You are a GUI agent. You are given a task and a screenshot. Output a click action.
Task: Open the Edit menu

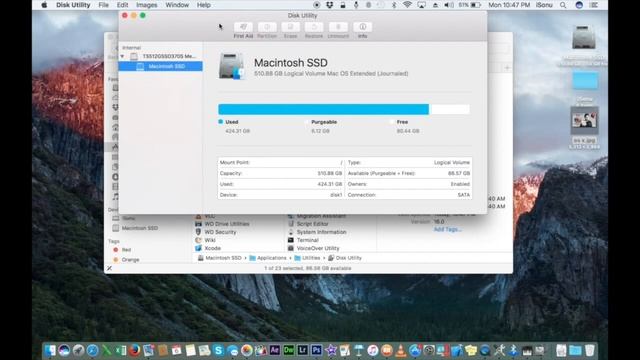pos(122,5)
